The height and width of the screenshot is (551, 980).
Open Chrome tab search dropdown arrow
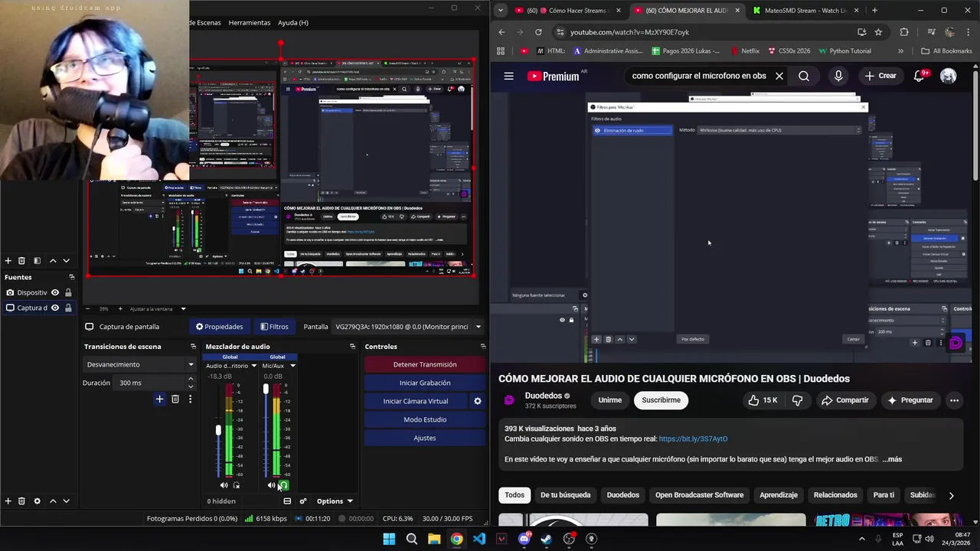pyautogui.click(x=500, y=11)
